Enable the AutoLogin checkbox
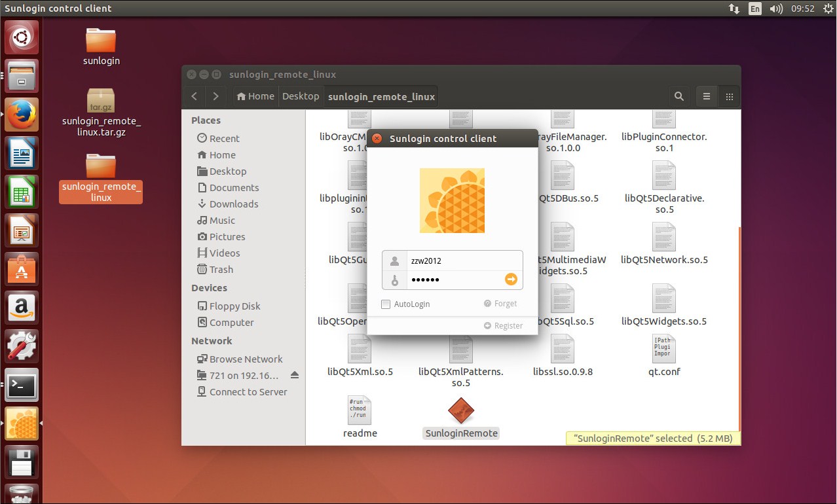Image resolution: width=837 pixels, height=504 pixels. tap(386, 304)
